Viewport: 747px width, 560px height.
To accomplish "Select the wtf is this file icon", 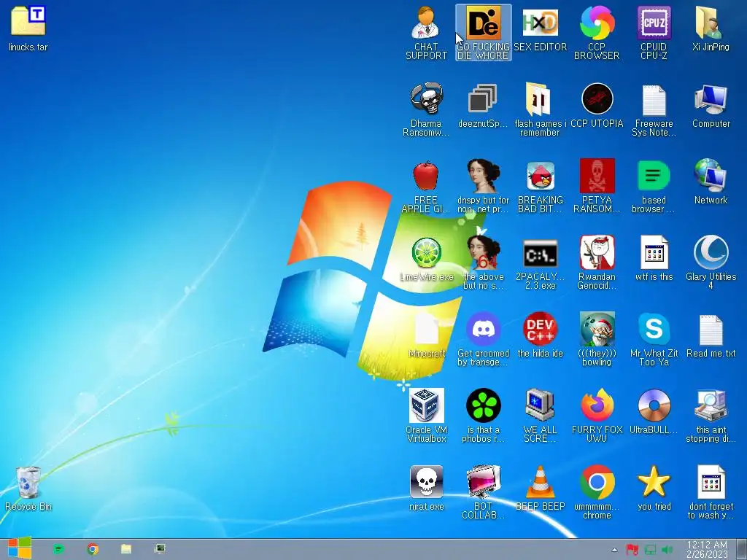I will pos(654,253).
